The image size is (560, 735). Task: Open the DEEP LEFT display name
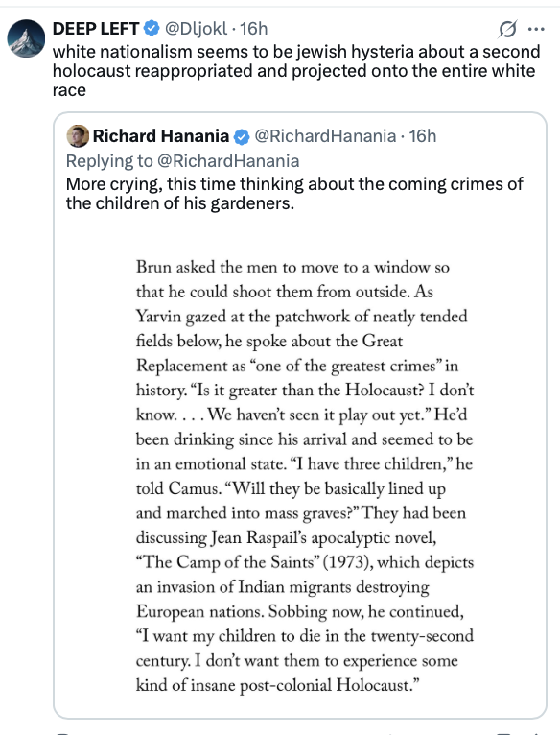tap(96, 29)
